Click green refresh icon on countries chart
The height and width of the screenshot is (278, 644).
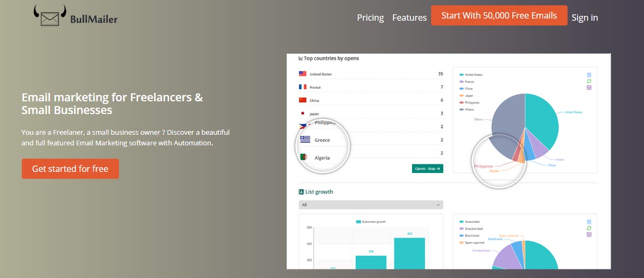pyautogui.click(x=589, y=81)
